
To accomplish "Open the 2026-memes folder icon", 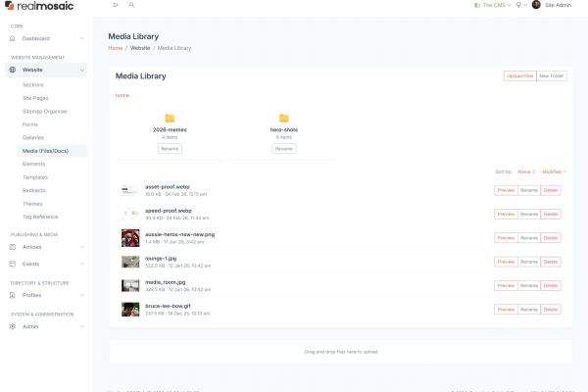I will click(170, 118).
